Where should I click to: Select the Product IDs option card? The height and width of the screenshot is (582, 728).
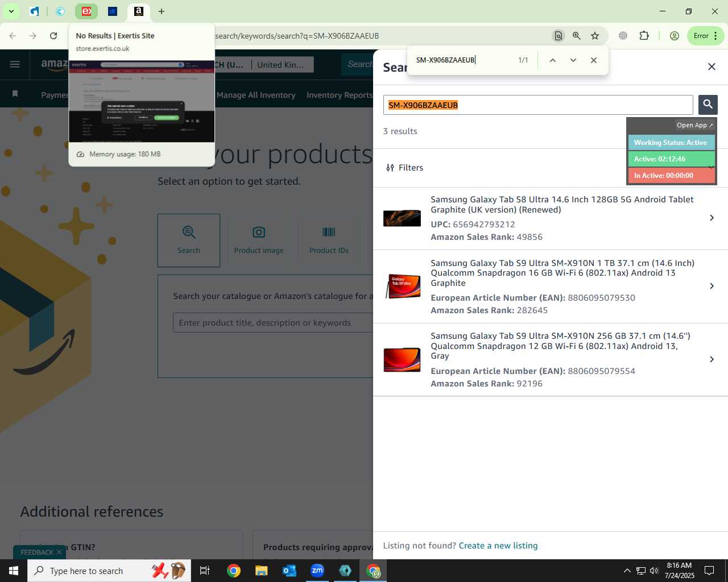329,240
